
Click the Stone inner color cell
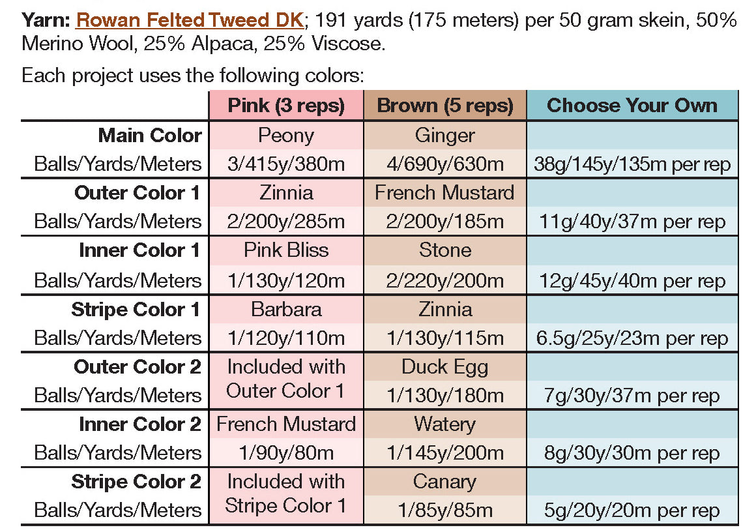click(x=445, y=250)
